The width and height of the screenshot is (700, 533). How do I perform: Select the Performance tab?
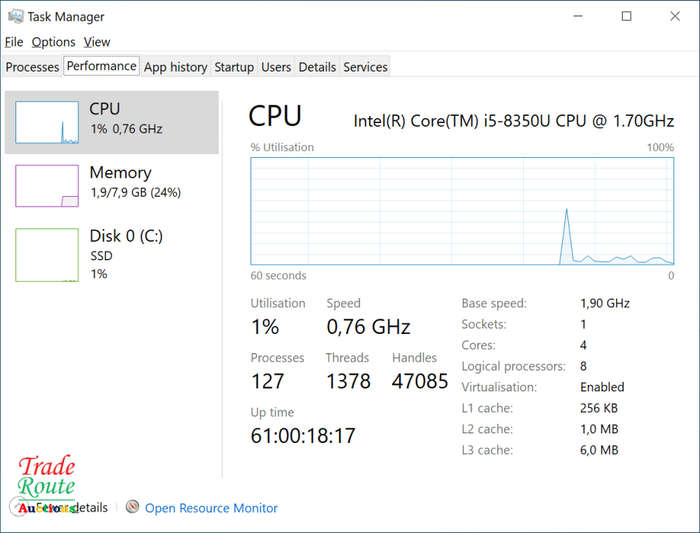[101, 66]
